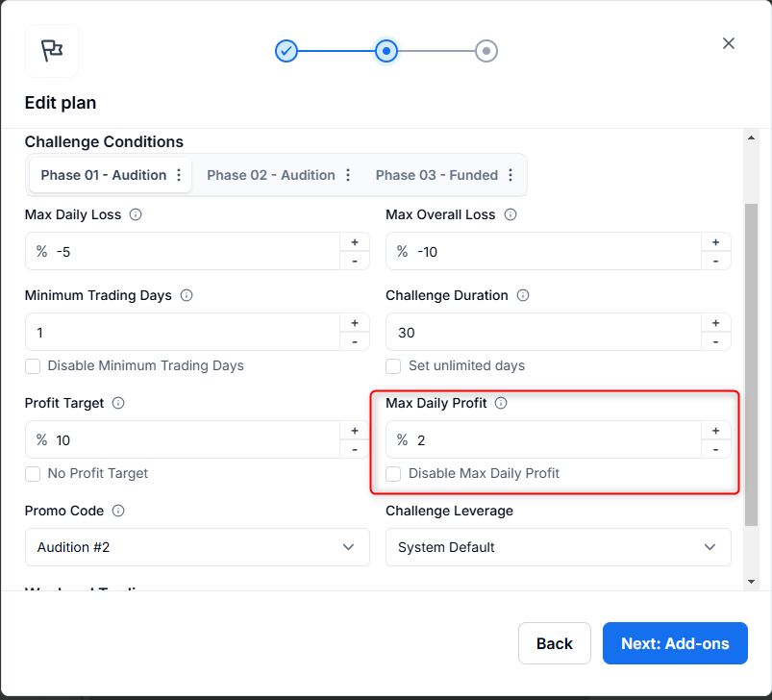The image size is (772, 700).
Task: Click the Max Daily Loss info icon
Action: pyautogui.click(x=136, y=215)
